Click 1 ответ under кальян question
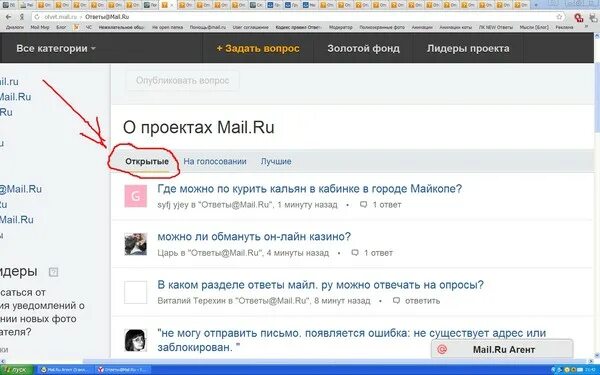The width and height of the screenshot is (600, 375). click(x=387, y=205)
